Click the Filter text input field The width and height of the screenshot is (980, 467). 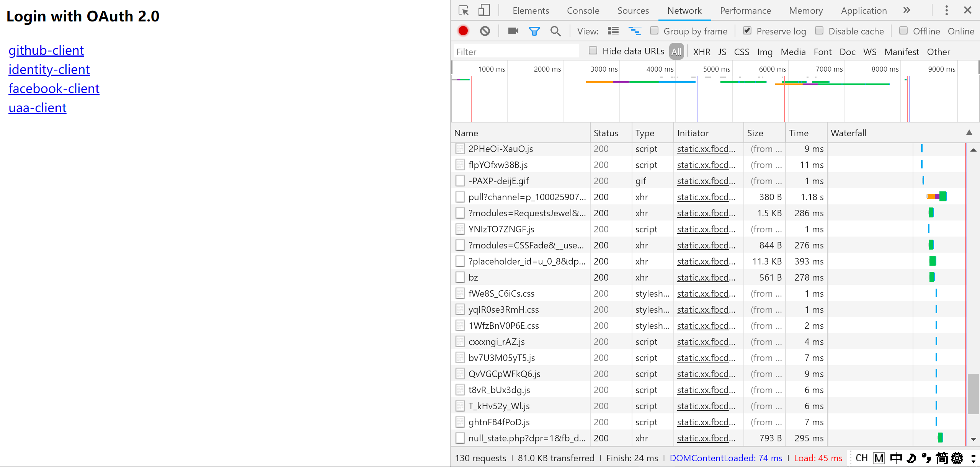(x=516, y=52)
